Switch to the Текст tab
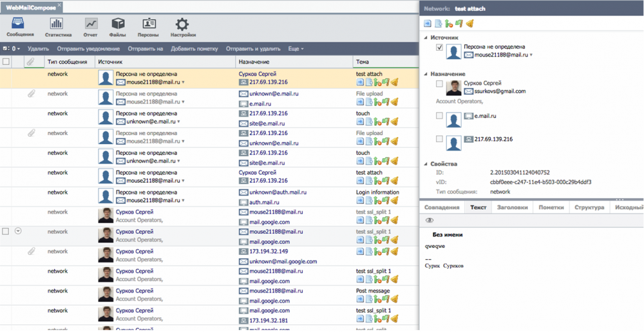The image size is (644, 332). coord(478,207)
